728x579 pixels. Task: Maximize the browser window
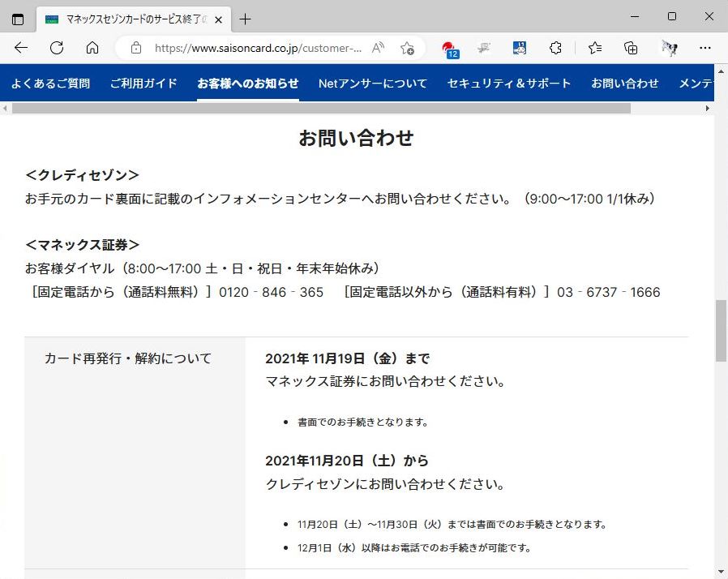click(672, 17)
